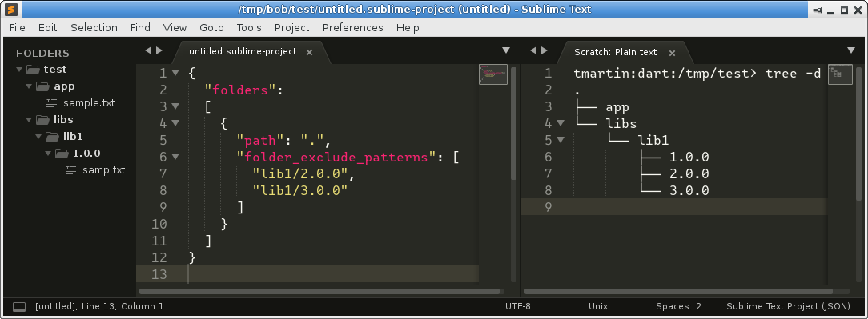Click the "lib1/2.0.0" string on line 7
This screenshot has width=868, height=319.
point(299,173)
